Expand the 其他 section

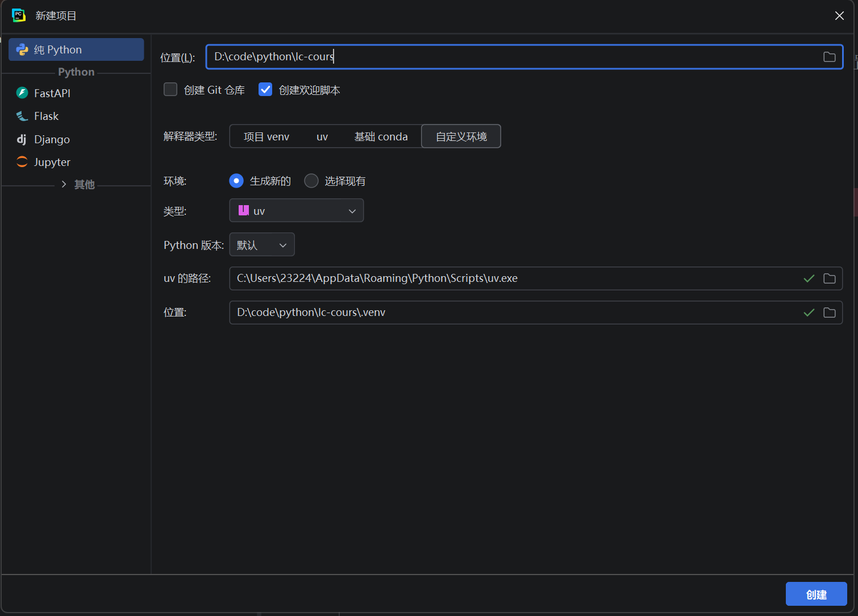coord(64,184)
